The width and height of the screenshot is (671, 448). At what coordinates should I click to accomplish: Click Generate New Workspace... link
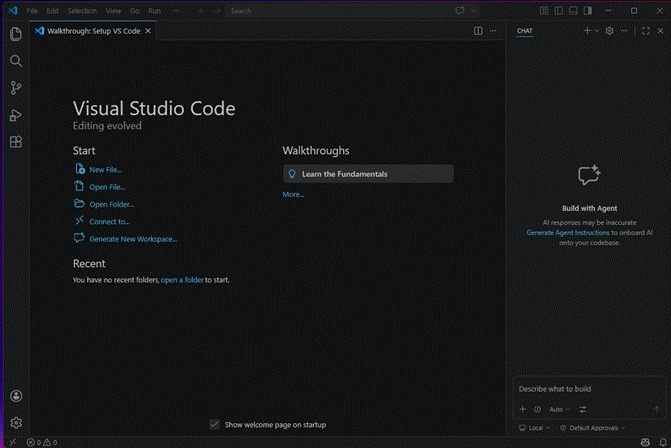coord(133,239)
